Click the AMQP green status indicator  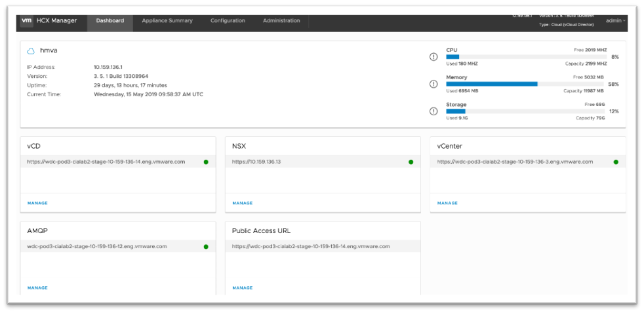click(206, 247)
